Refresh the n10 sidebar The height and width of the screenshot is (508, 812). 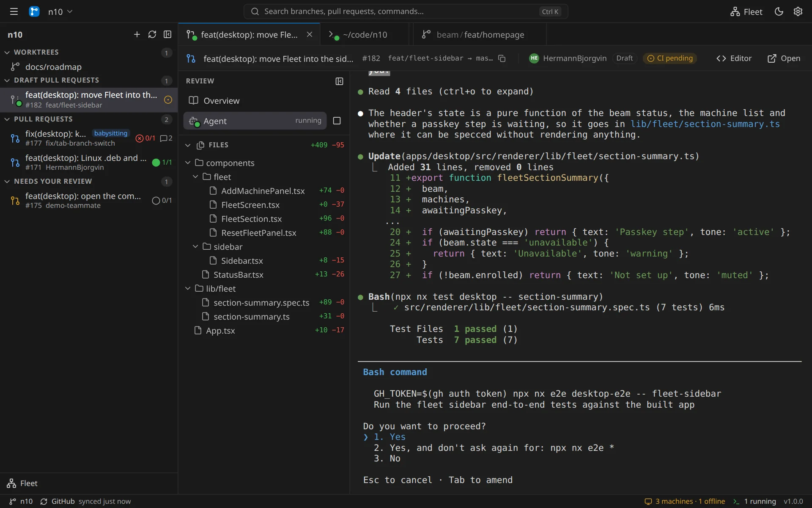pyautogui.click(x=152, y=34)
